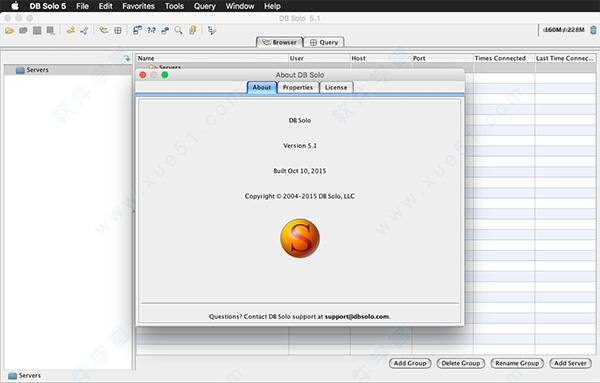
Task: Click the DB Solo 'S' logo in the About dialog
Action: pos(300,238)
